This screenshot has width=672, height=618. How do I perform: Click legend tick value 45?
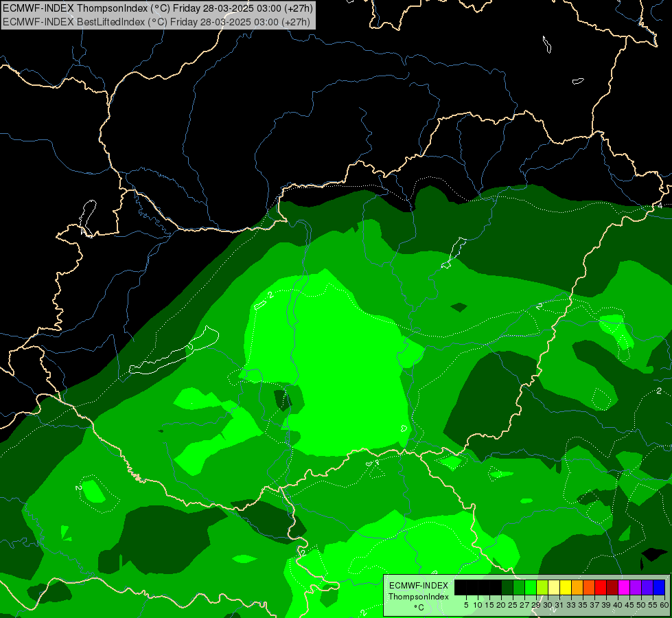tap(629, 605)
